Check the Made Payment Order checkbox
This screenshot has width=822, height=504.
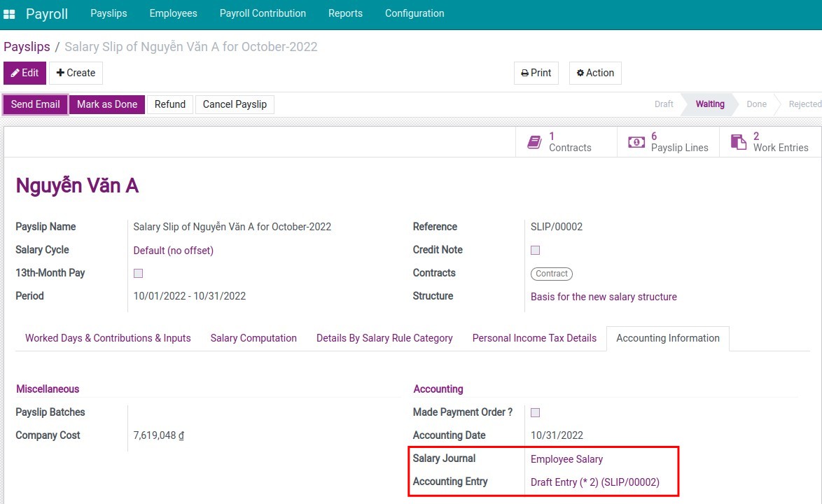(x=535, y=412)
